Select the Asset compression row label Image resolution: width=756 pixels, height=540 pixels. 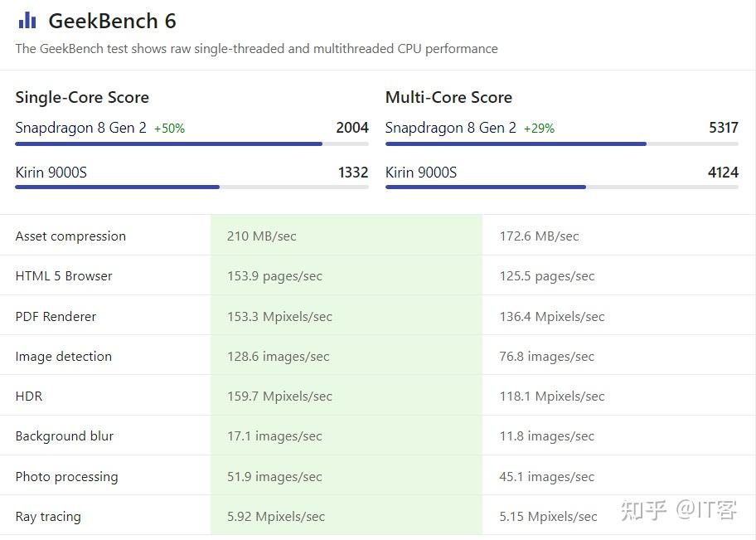coord(70,236)
